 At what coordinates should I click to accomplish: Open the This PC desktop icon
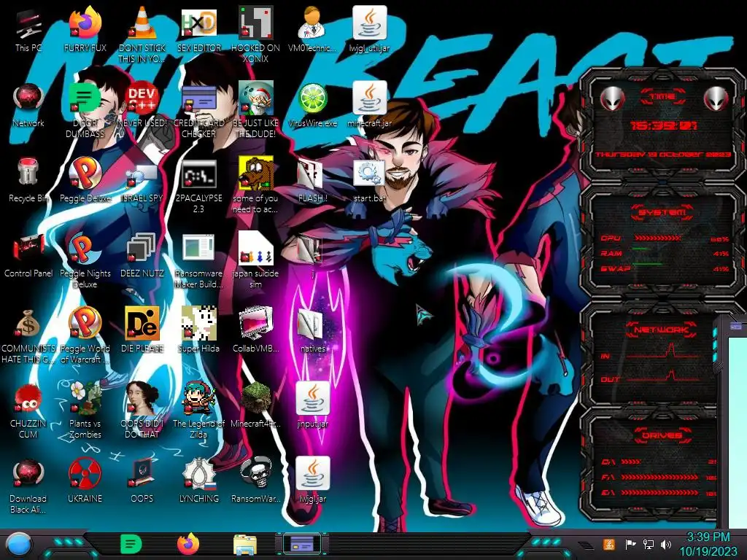point(28,25)
